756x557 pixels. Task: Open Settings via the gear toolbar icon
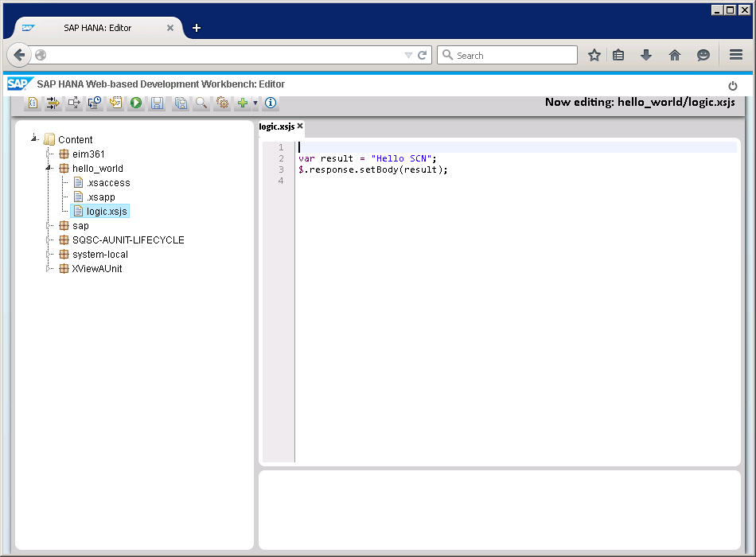(x=223, y=103)
